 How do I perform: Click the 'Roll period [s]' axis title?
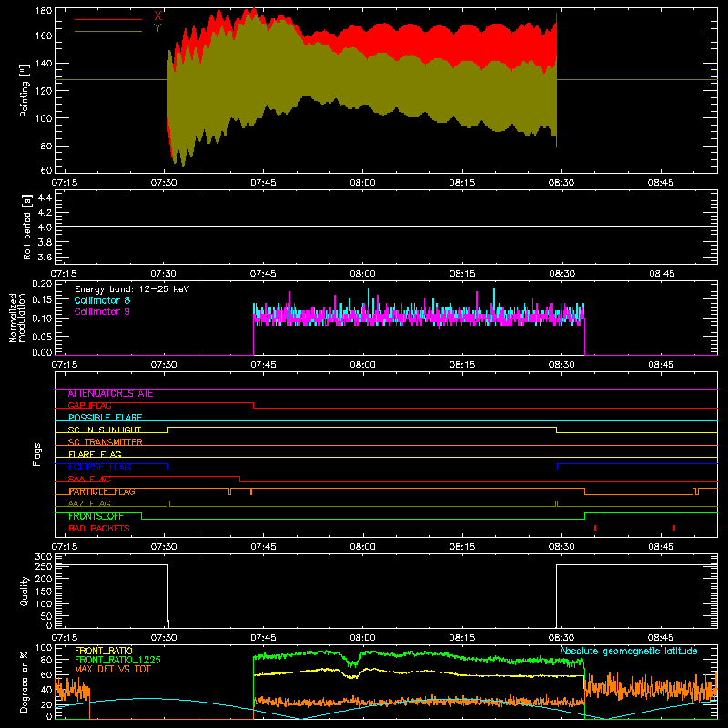coord(27,227)
